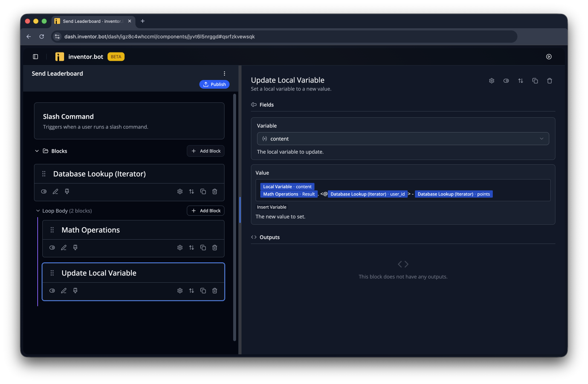Click the Database Lookup (Iterator) · user_id tag
The image size is (588, 384).
(x=367, y=194)
